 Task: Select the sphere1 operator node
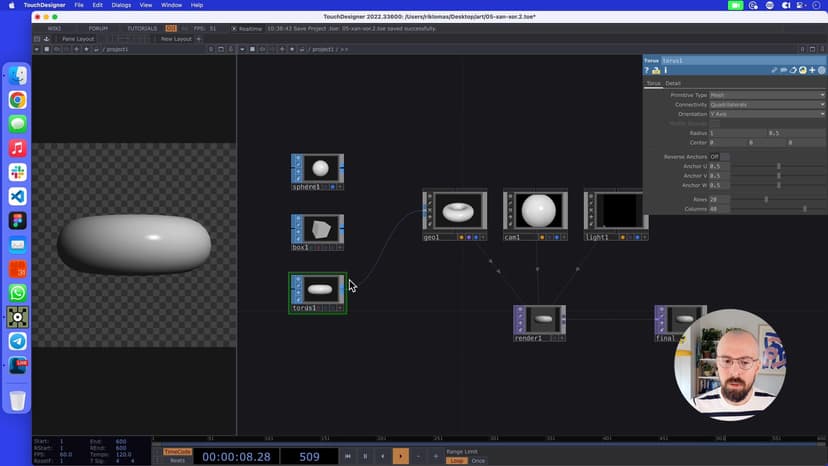(319, 168)
